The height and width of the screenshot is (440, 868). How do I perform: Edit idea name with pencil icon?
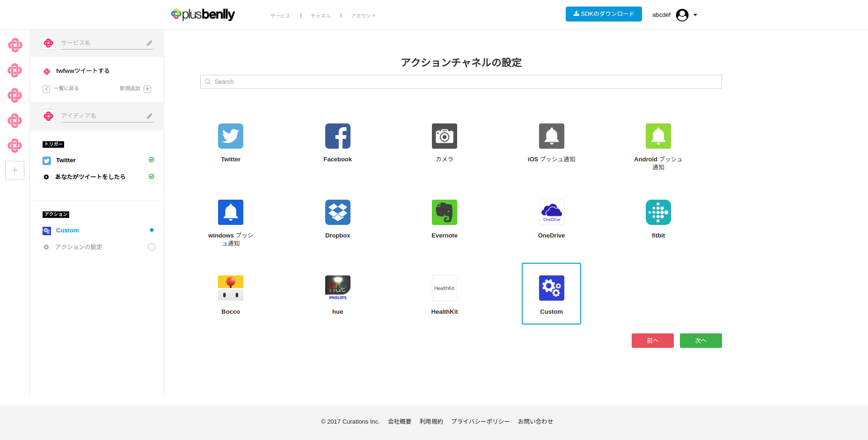click(149, 116)
